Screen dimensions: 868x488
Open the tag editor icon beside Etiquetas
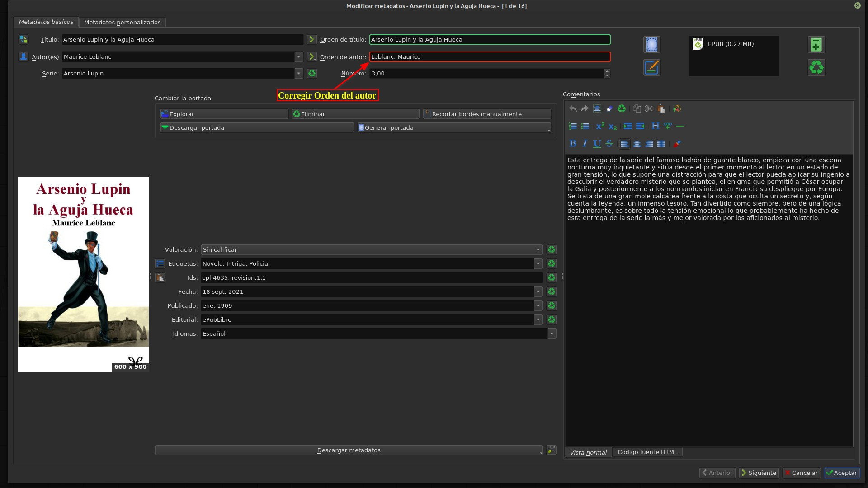[x=160, y=263]
